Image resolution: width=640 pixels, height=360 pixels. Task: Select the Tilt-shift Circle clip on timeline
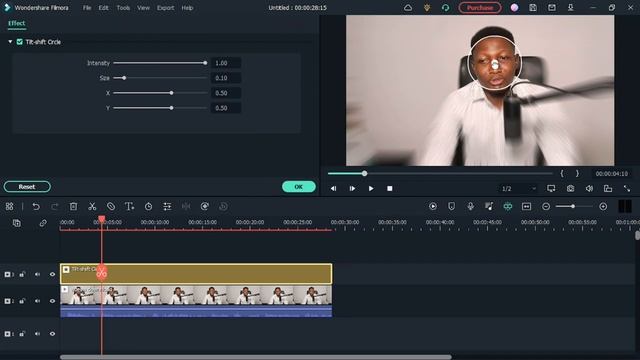pyautogui.click(x=196, y=274)
